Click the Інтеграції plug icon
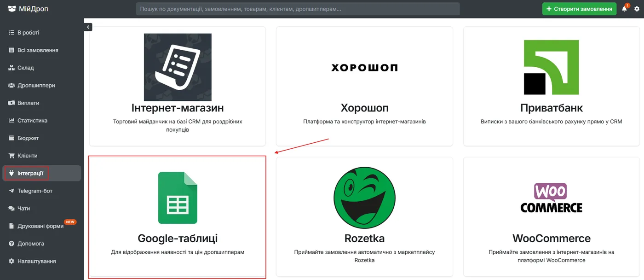Screen dimensions: 644x280 (x=11, y=173)
